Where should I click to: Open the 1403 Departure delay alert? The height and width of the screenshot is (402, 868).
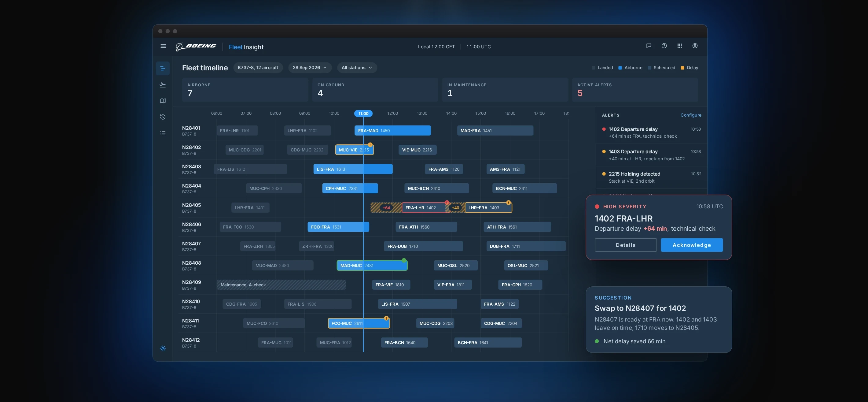(x=651, y=155)
